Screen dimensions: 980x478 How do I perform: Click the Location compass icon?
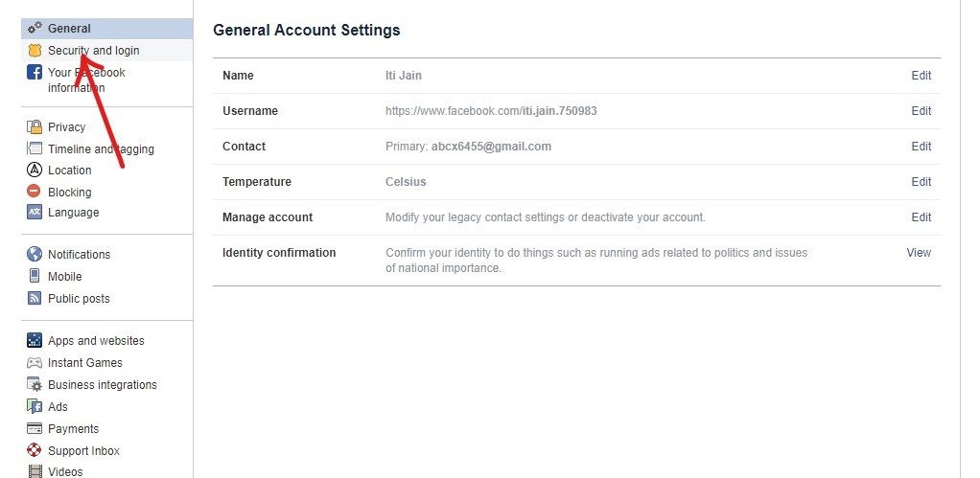click(35, 170)
